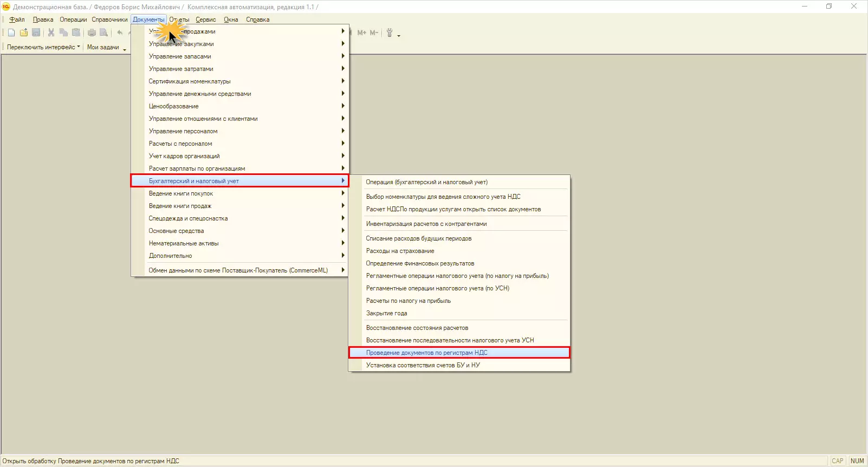Choose Инвентаризация расчетов с контрагентами

pos(459,224)
